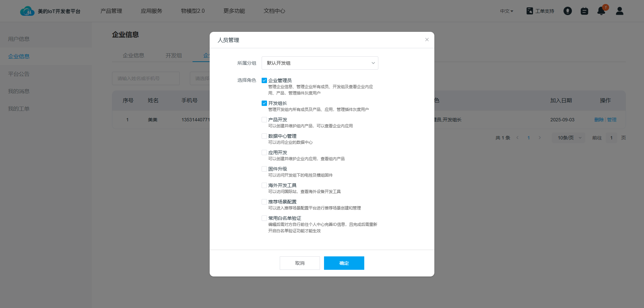Click the name or phone search field
The image size is (644, 308).
pyautogui.click(x=146, y=78)
